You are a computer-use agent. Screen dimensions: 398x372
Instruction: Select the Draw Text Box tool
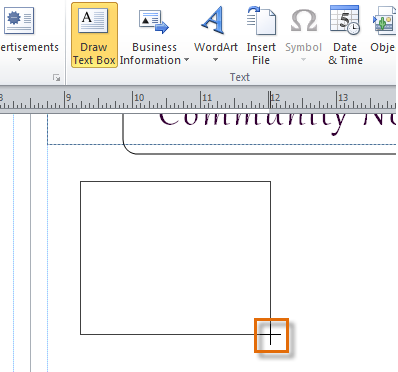(x=94, y=35)
